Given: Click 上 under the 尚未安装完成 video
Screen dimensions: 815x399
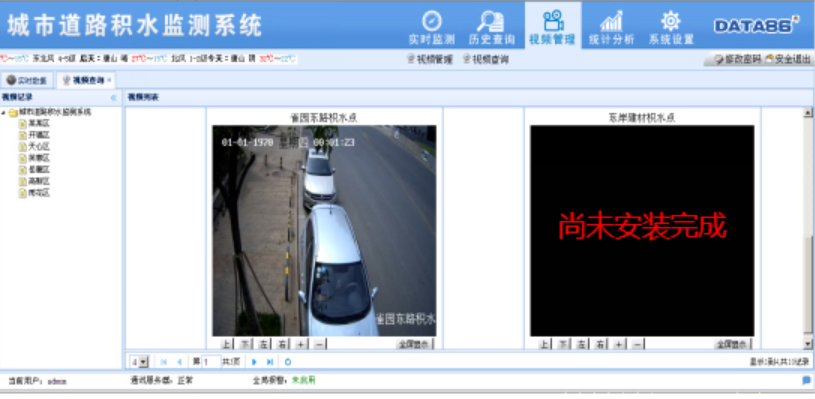Looking at the screenshot, I should (x=544, y=344).
